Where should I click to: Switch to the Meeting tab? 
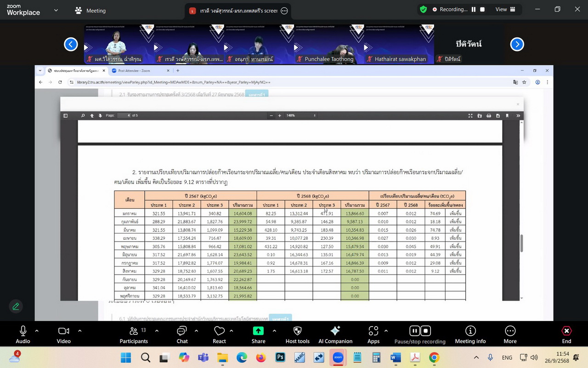90,11
